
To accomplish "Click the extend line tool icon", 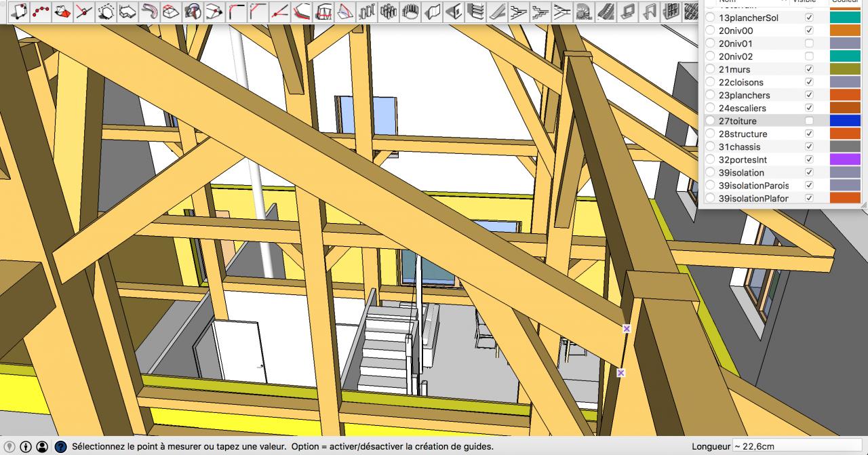I will 280,11.
